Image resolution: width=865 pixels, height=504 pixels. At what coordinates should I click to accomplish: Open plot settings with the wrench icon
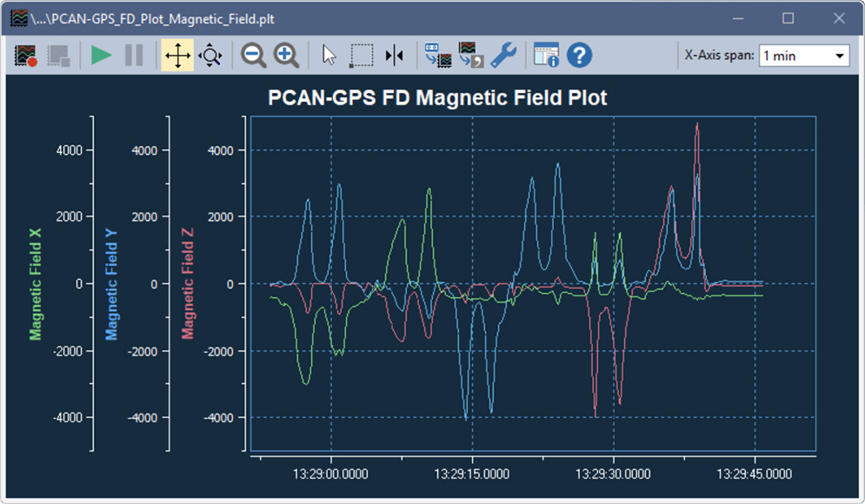coord(503,55)
